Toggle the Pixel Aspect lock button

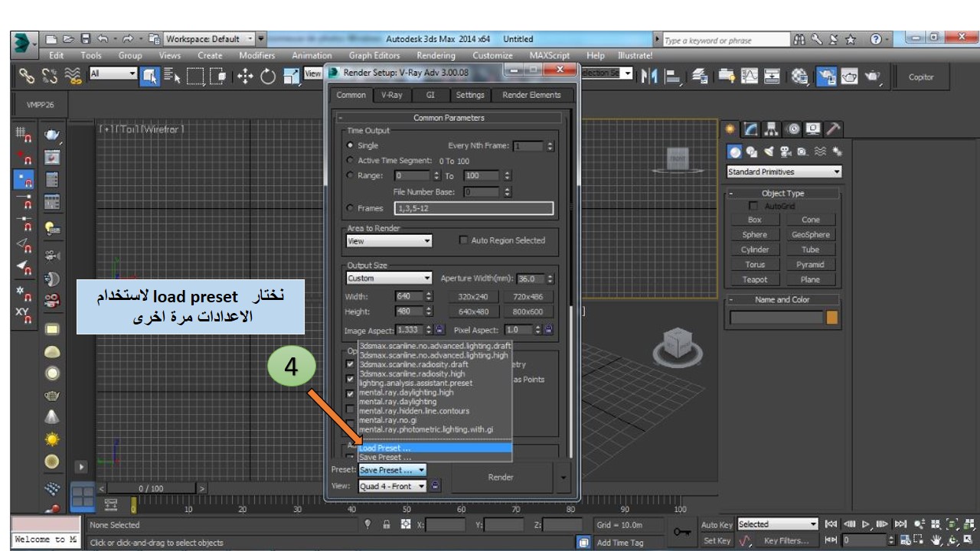[x=549, y=330]
